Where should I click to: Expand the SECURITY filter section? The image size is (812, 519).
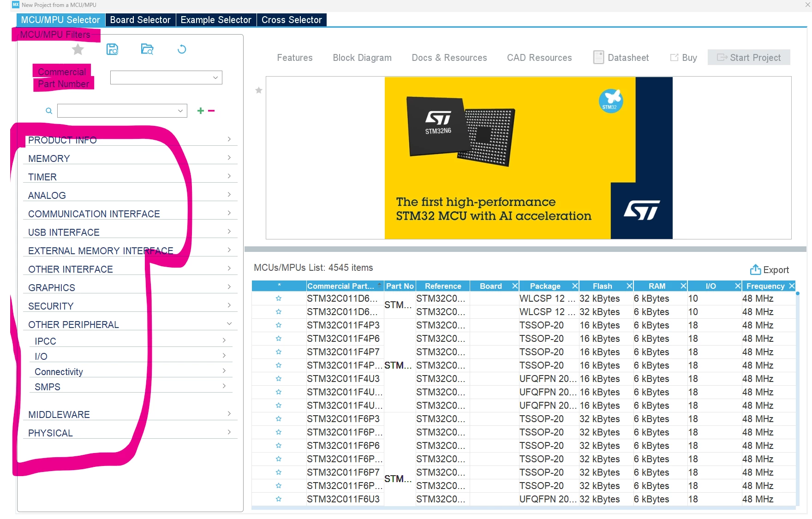click(x=131, y=306)
